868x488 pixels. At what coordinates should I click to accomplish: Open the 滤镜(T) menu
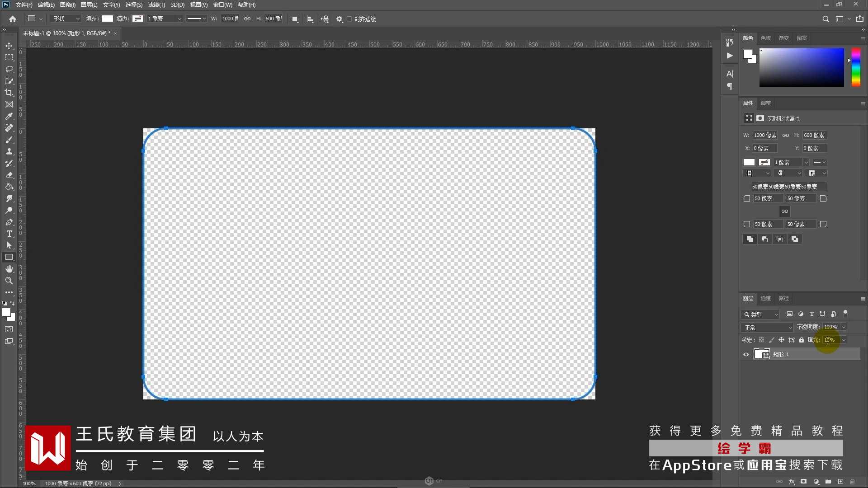click(x=156, y=5)
